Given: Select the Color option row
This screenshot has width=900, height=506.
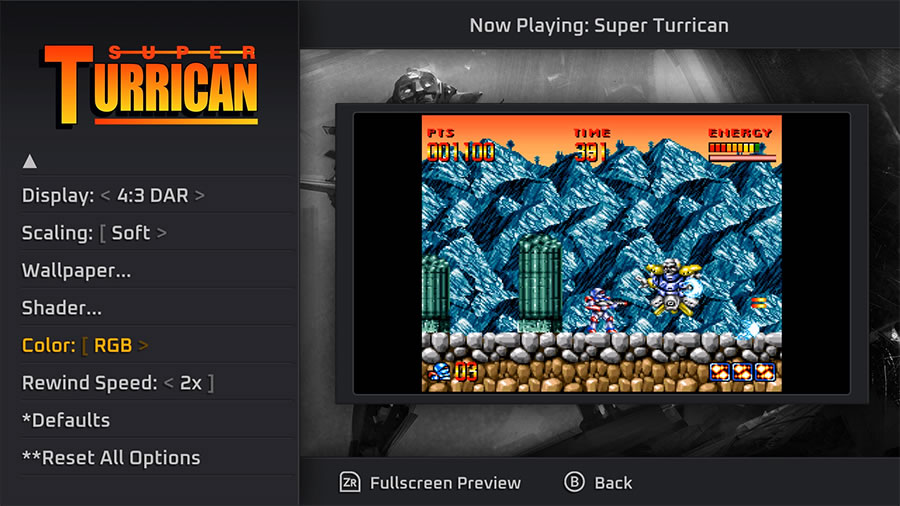Looking at the screenshot, I should click(x=156, y=345).
